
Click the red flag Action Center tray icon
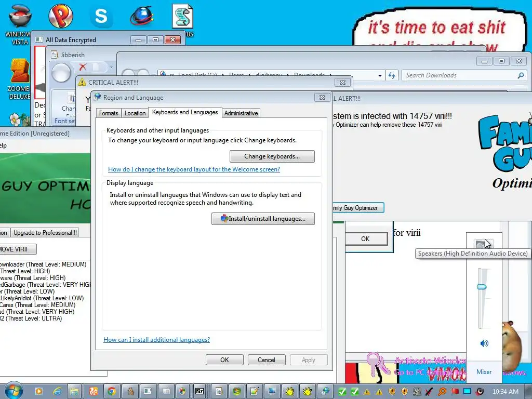(455, 392)
